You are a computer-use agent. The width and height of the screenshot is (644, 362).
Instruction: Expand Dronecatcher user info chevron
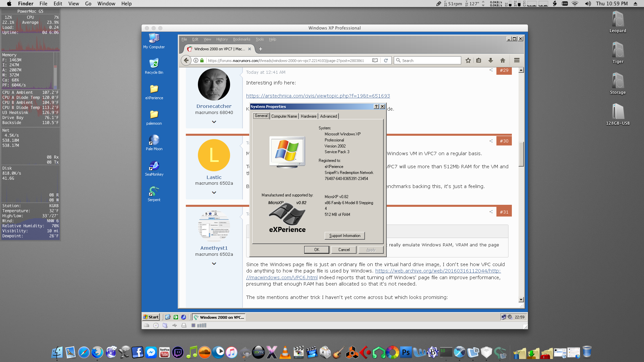click(x=214, y=122)
